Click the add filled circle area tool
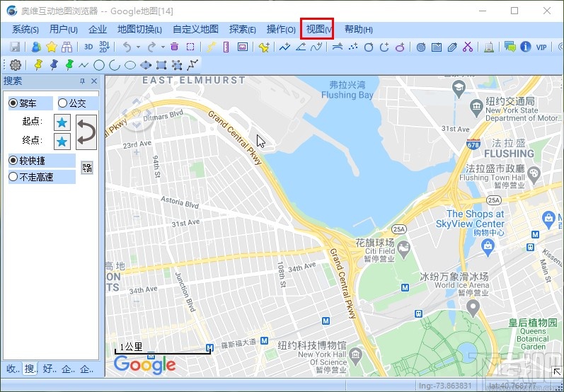 tap(421, 47)
